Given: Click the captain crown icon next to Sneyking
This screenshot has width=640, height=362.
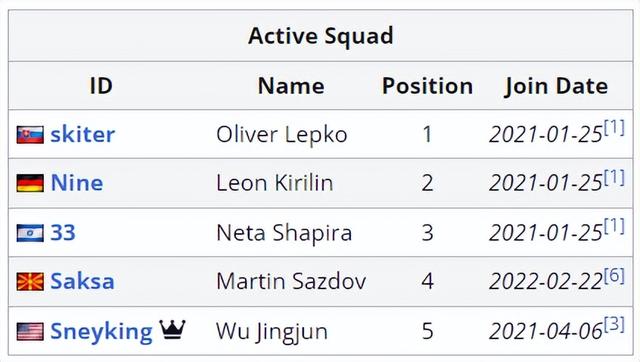Looking at the screenshot, I should point(172,329).
